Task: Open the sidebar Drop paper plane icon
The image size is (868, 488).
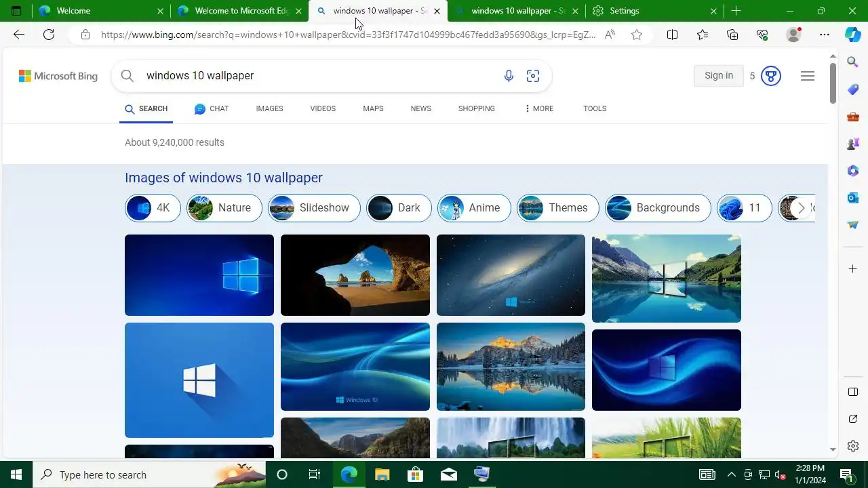Action: (x=853, y=225)
